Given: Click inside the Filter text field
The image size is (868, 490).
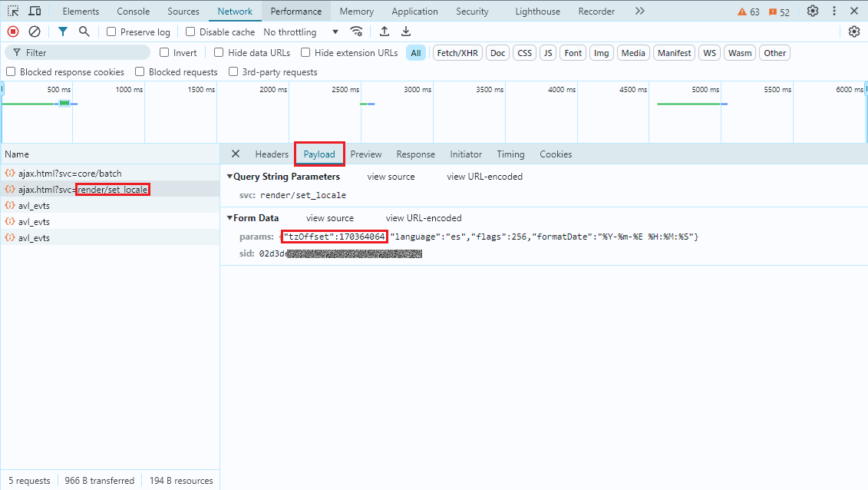Looking at the screenshot, I should pyautogui.click(x=84, y=53).
